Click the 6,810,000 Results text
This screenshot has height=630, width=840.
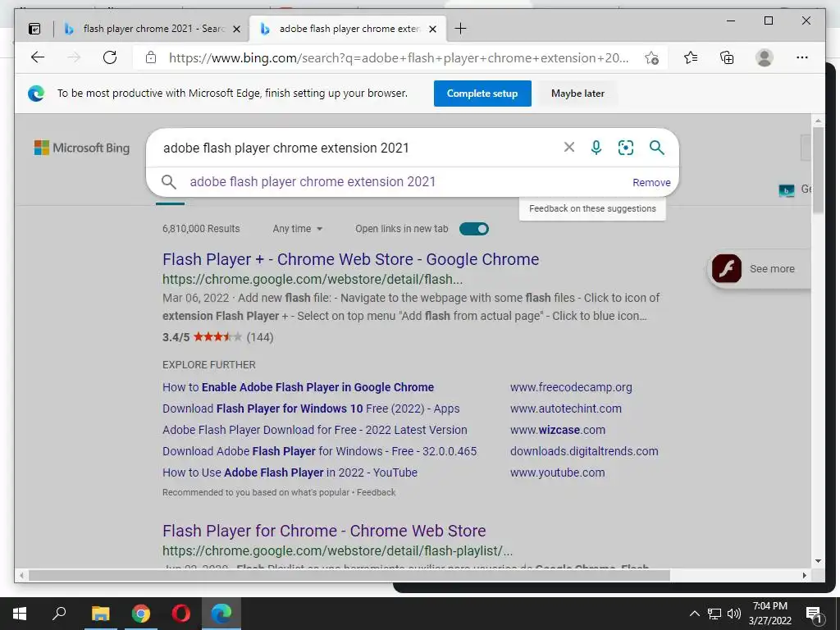pos(201,229)
